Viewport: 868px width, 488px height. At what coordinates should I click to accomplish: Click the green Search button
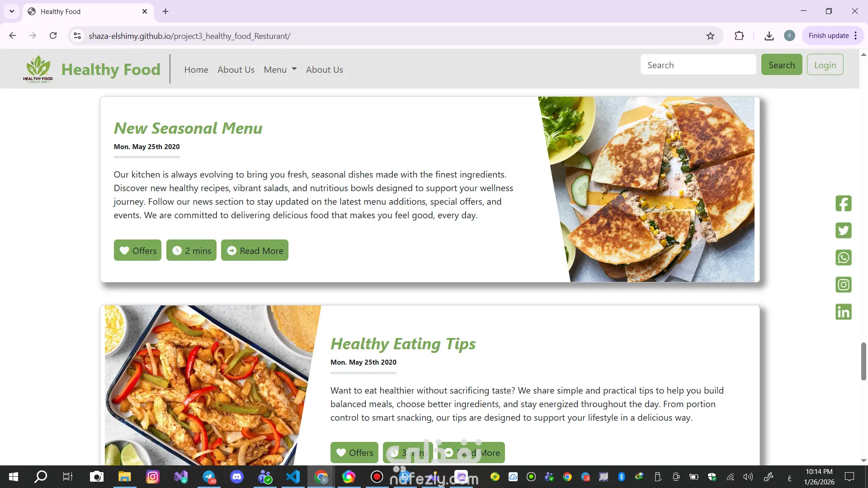782,65
